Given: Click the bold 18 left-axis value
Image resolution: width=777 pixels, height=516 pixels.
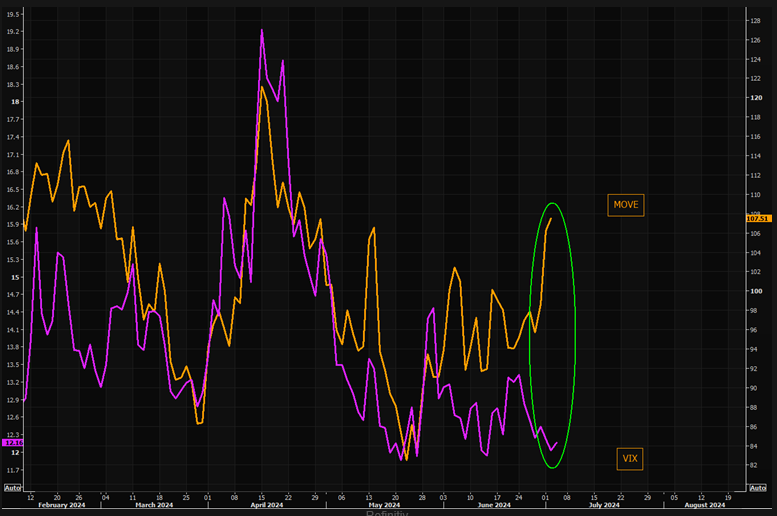Looking at the screenshot, I should click(14, 101).
